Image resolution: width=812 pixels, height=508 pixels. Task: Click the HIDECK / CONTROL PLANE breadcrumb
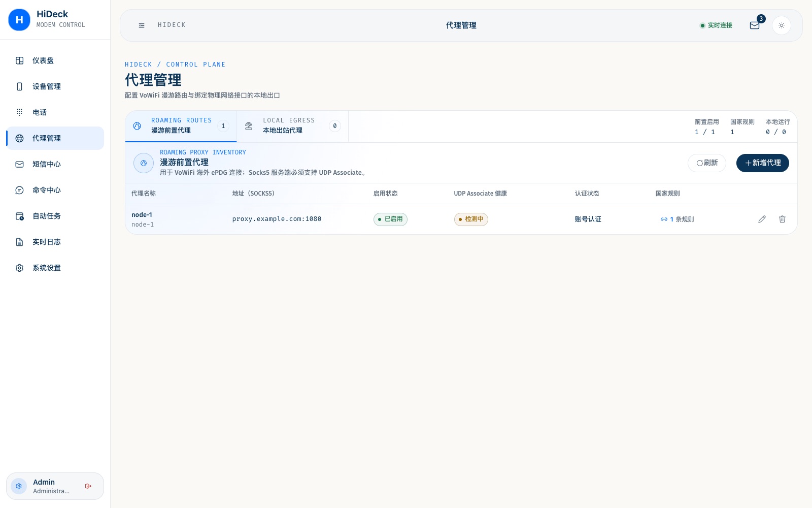click(x=175, y=65)
